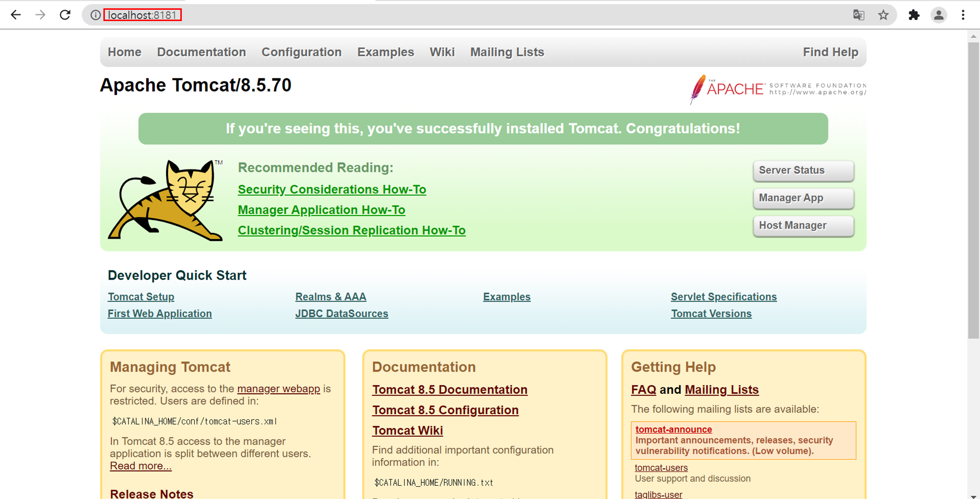The height and width of the screenshot is (499, 980).
Task: Open Mailing Lists in the navigation bar
Action: tap(507, 52)
